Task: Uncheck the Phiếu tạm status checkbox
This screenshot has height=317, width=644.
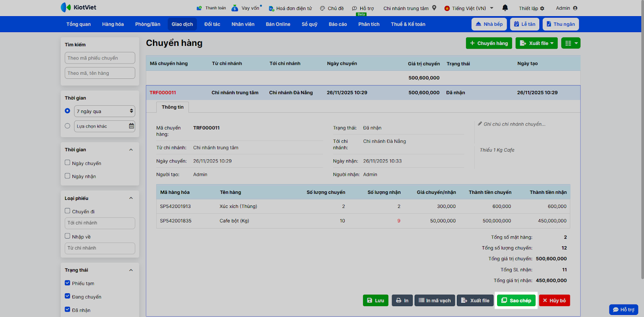Action: click(68, 283)
